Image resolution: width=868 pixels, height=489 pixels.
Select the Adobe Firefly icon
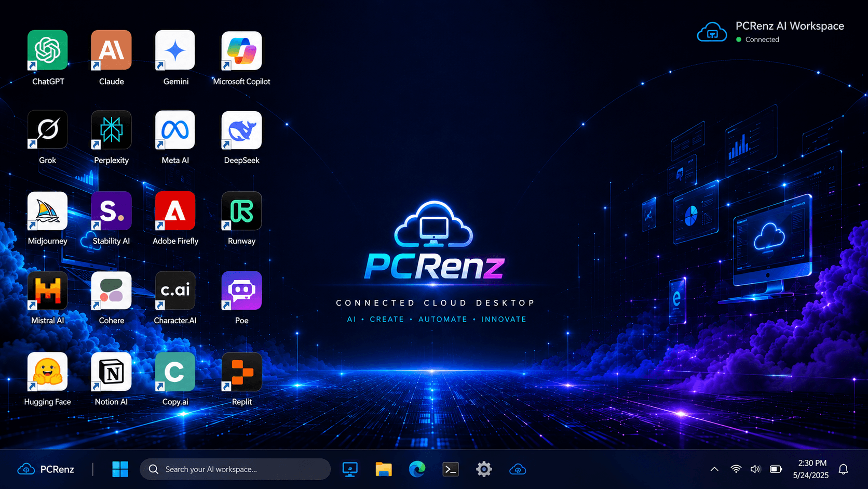(175, 211)
